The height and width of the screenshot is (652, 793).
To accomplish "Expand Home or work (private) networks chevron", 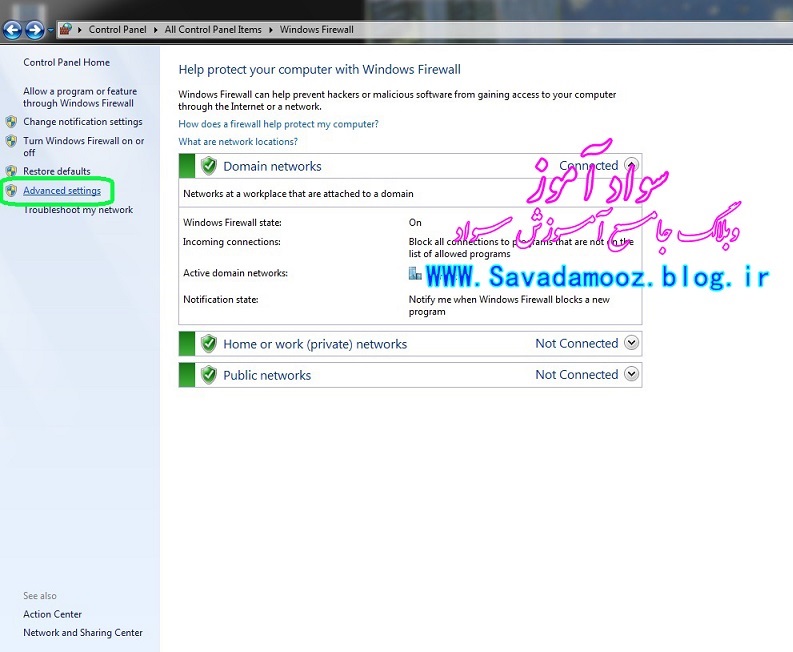I will point(631,343).
